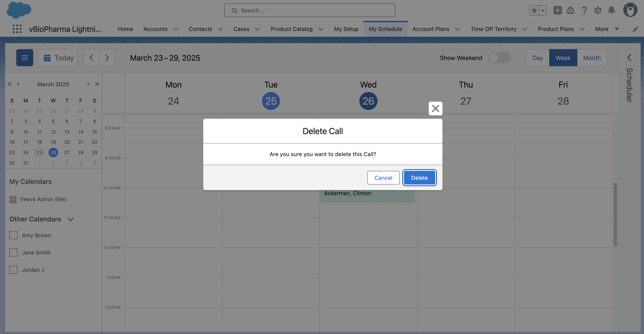
Task: Uncheck the Veeva Admin (Me) calendar
Action: (x=13, y=199)
